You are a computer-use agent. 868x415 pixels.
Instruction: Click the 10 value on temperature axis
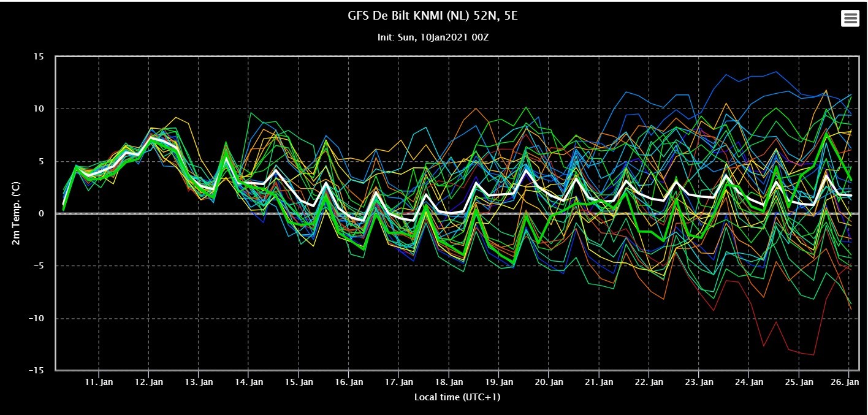point(39,109)
